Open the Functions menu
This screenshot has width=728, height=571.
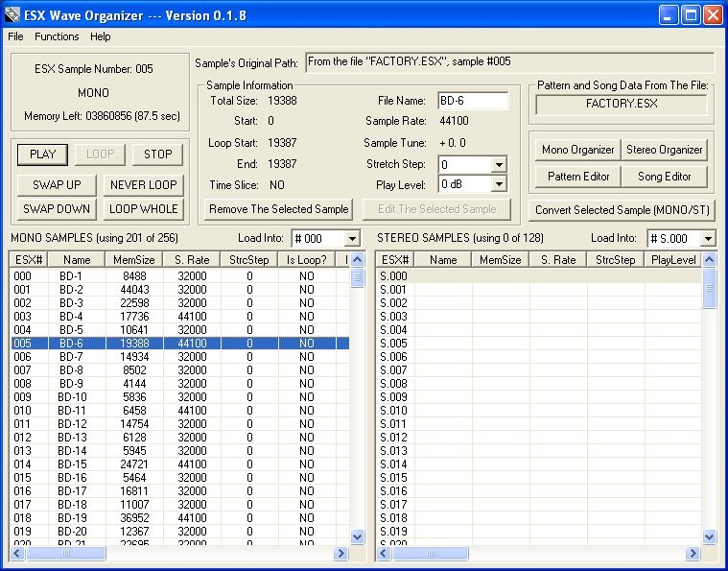click(x=57, y=36)
